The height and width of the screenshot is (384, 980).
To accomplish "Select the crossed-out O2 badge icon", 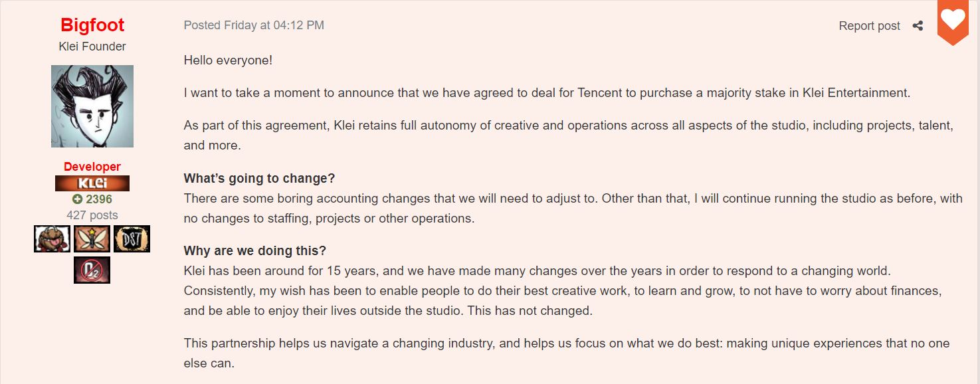I will (92, 270).
